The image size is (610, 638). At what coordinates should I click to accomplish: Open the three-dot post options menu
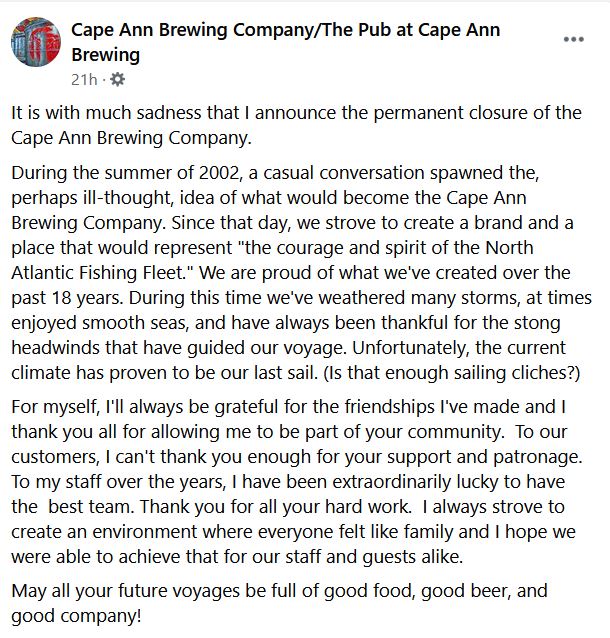[573, 40]
